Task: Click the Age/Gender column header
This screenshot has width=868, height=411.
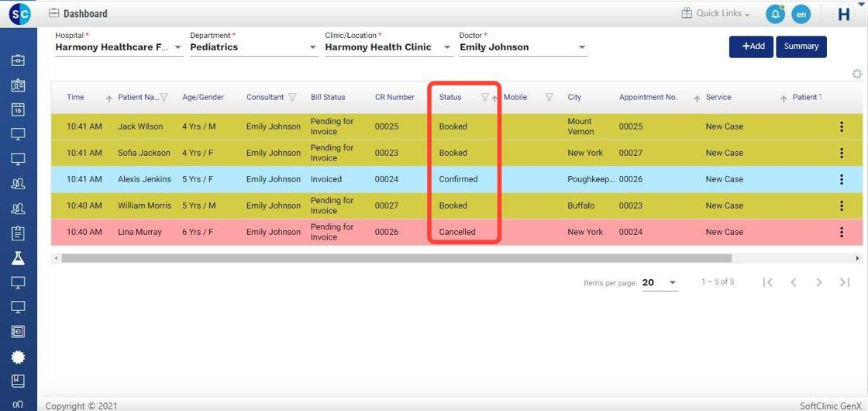Action: 203,97
